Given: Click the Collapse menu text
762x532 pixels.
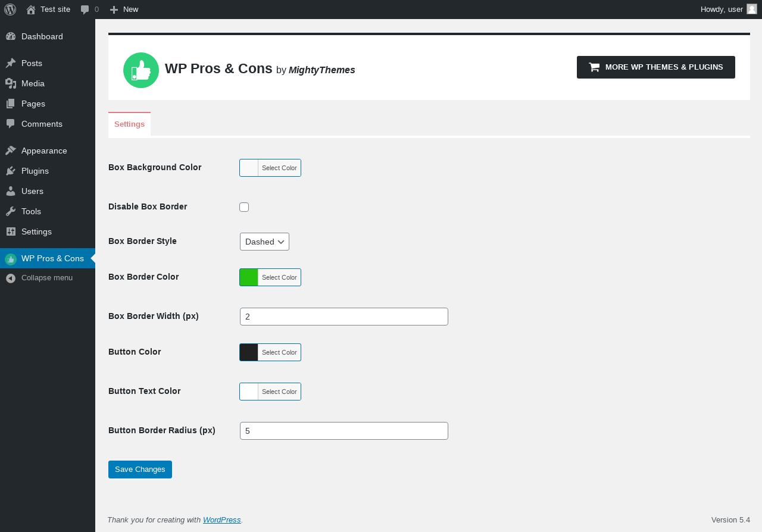Looking at the screenshot, I should pos(47,278).
